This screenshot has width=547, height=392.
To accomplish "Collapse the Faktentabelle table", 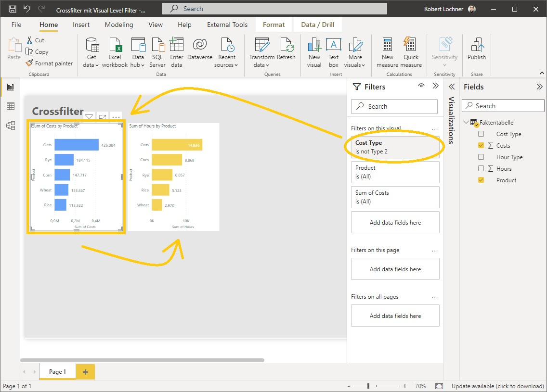I will click(466, 122).
